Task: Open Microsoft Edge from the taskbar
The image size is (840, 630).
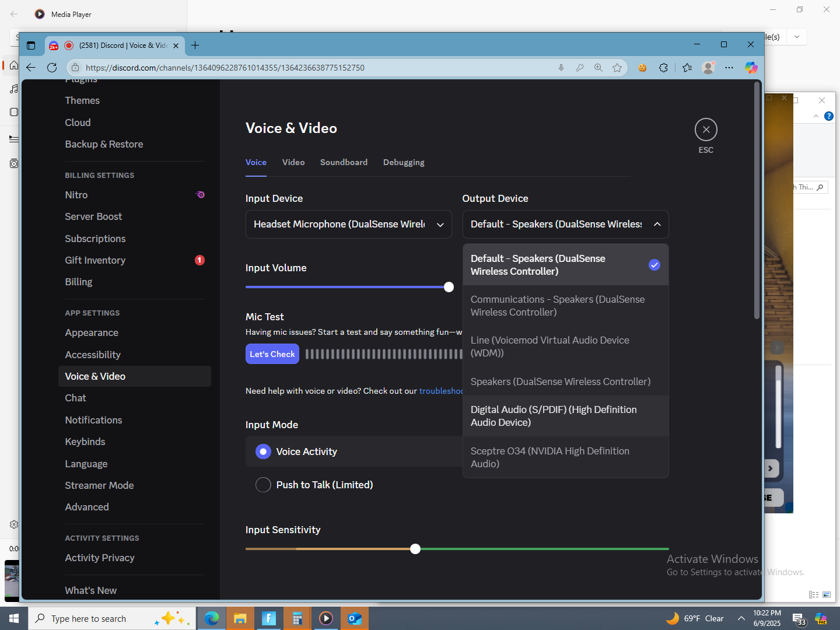Action: [212, 618]
